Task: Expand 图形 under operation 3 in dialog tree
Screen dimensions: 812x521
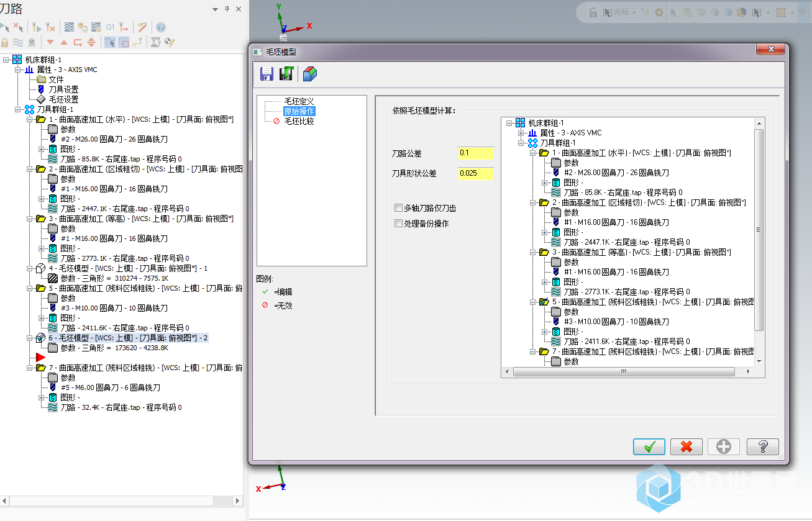Action: (x=545, y=282)
